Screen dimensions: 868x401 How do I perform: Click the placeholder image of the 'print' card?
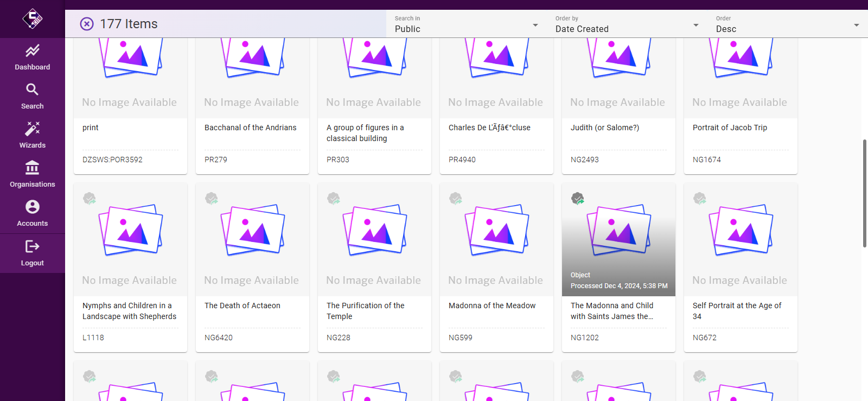tap(130, 78)
